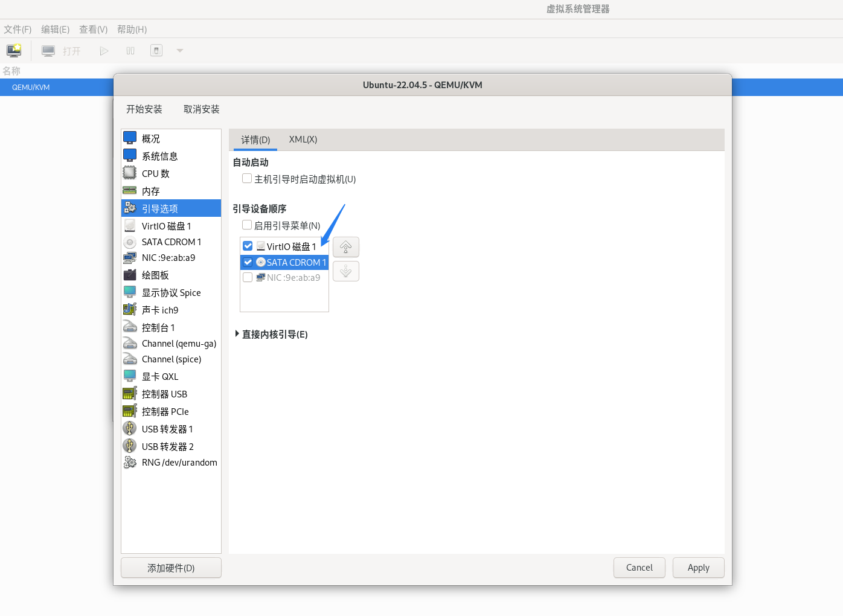The width and height of the screenshot is (843, 616).
Task: Select 系统信息 icon in hardware list
Action: point(130,156)
